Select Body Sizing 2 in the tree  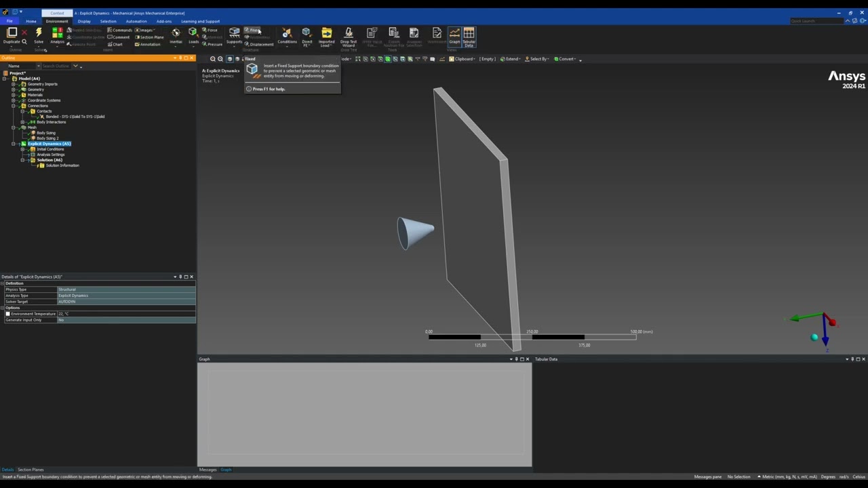point(47,138)
